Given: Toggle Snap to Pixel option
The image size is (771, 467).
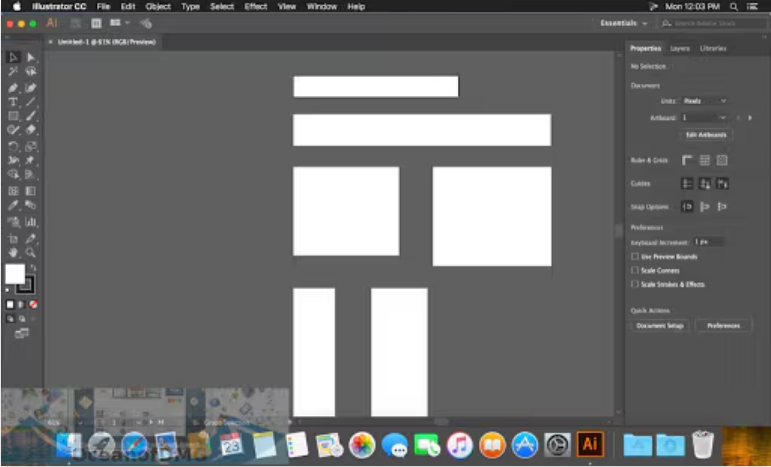Looking at the screenshot, I should [705, 207].
